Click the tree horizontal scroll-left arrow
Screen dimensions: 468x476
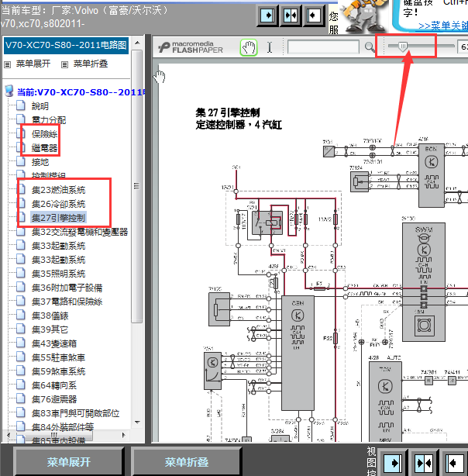tap(9, 435)
